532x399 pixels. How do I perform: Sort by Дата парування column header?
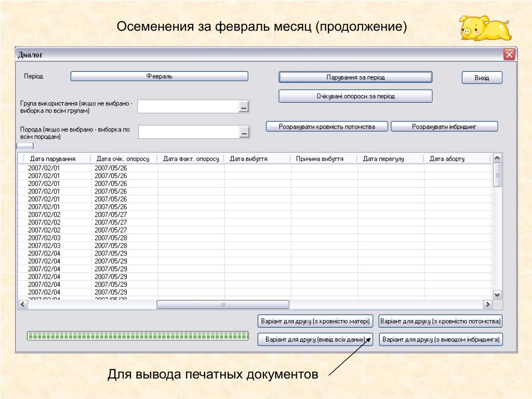tap(57, 159)
